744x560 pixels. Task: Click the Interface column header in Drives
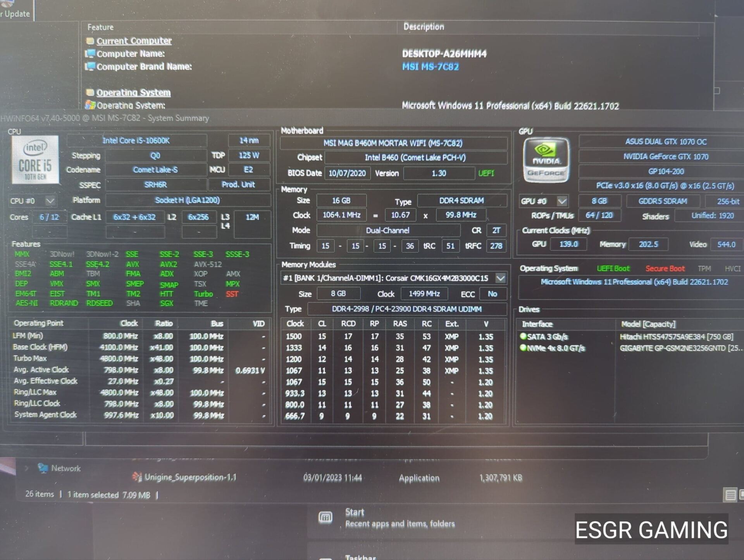click(x=537, y=324)
